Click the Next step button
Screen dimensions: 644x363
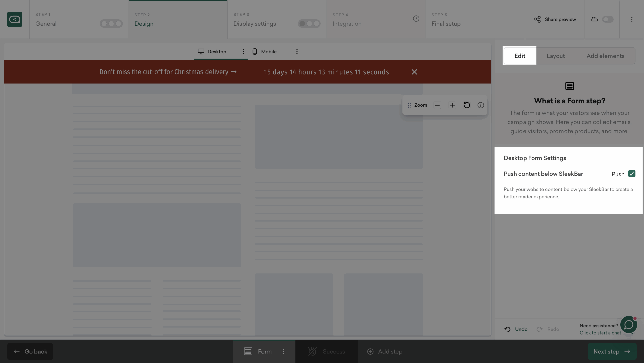click(612, 351)
